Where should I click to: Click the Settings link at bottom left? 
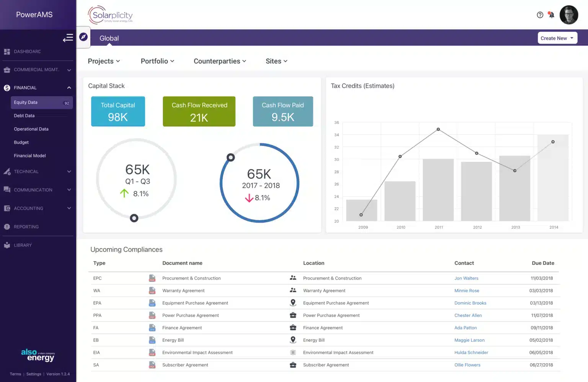click(x=34, y=374)
